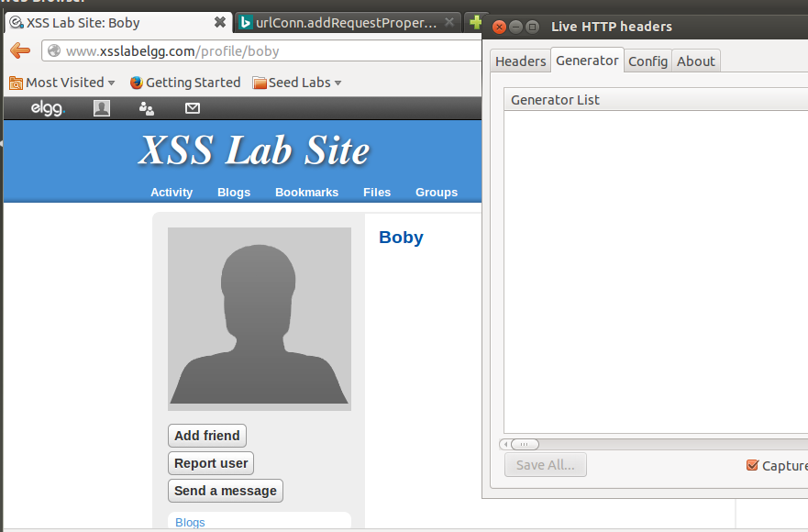Close the XSS Lab Site: Boby tab
The image size is (808, 532).
point(220,22)
